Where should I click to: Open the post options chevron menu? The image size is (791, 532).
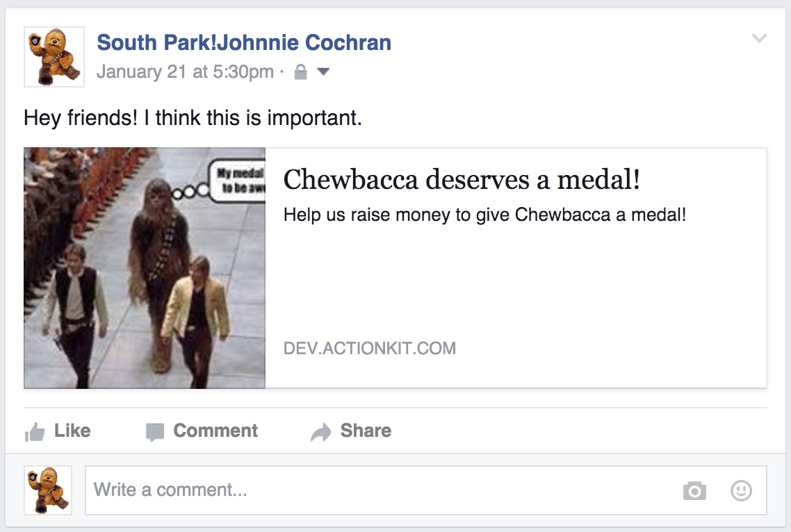point(759,38)
